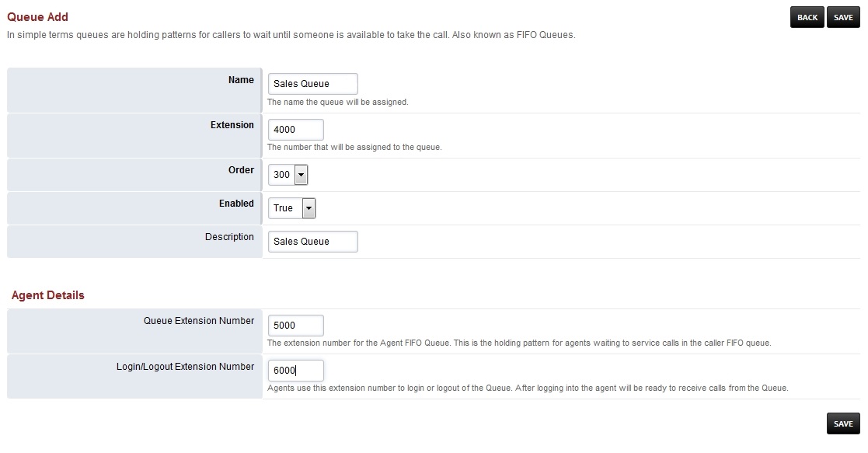Click the Order label text
The width and height of the screenshot is (868, 453).
click(x=241, y=170)
